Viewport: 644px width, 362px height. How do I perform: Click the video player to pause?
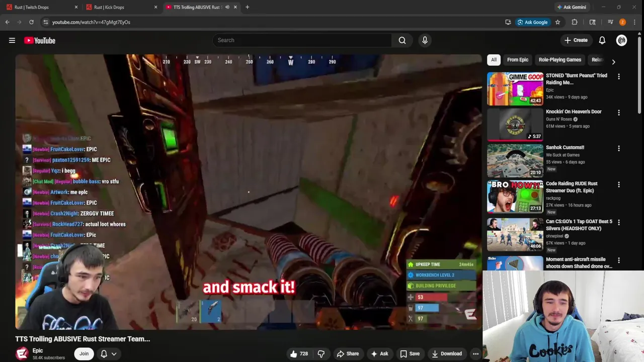pos(249,192)
